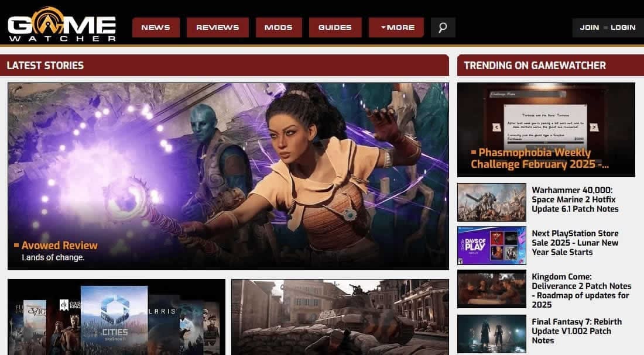Image resolution: width=644 pixels, height=355 pixels.
Task: Open Phasmophobia Weekly Challenge article
Action: (x=539, y=158)
